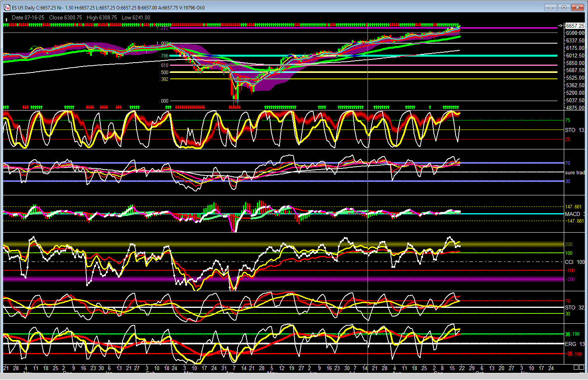
Task: Select the 1.272 Fibonacci level label
Action: (x=163, y=28)
